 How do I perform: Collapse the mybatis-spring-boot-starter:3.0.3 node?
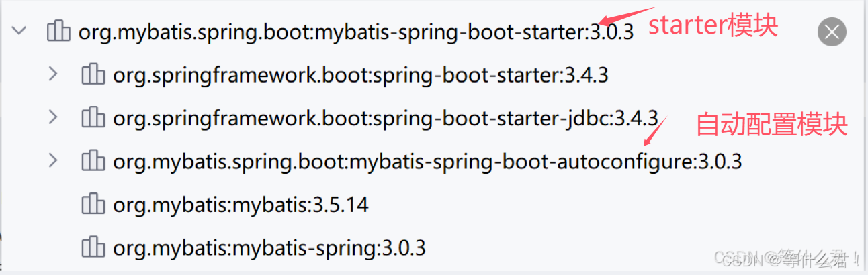pos(19,31)
